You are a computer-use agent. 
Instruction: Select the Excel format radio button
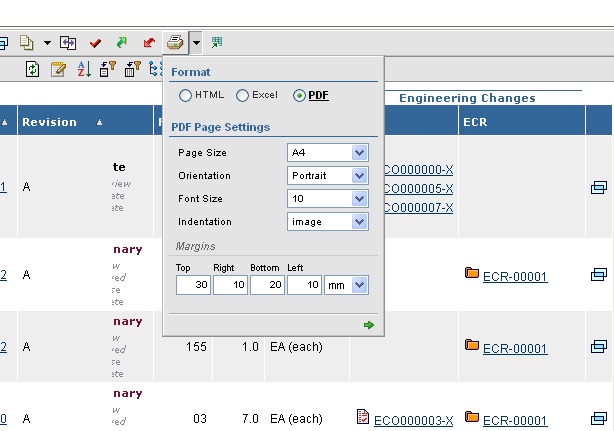click(242, 95)
